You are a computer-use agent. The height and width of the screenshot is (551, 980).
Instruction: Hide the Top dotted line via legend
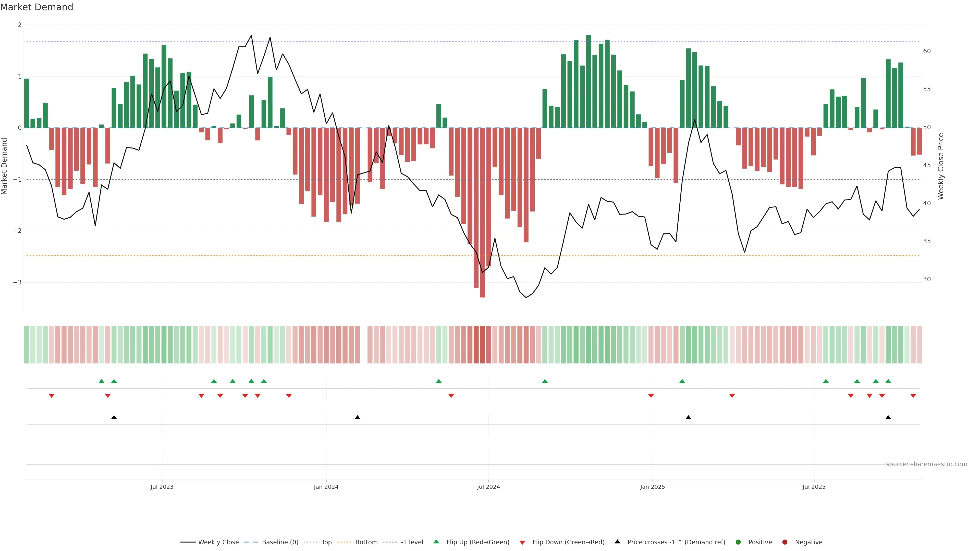click(326, 542)
